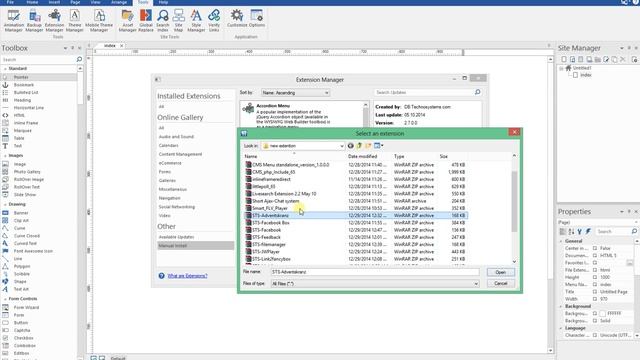
Task: Switch to the Arrange ribbon tab
Action: click(119, 2)
